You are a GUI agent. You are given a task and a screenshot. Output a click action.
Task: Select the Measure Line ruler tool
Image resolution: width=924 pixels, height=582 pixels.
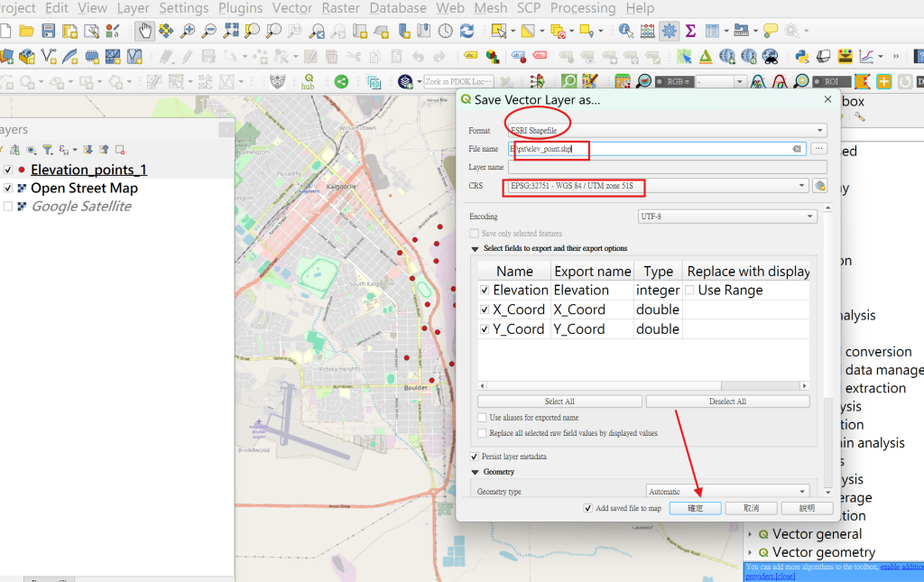point(742,31)
